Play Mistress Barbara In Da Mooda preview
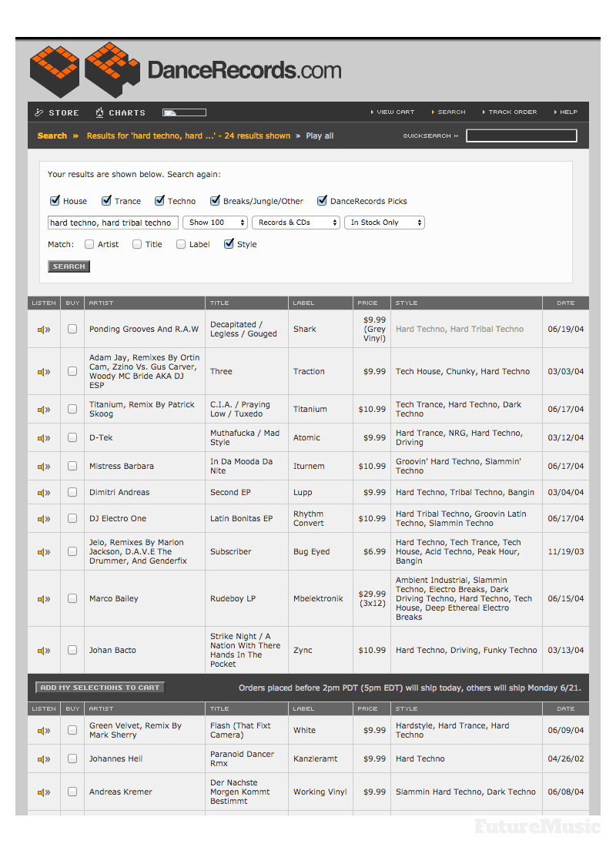Screen dimensions: 616x847 [44, 466]
